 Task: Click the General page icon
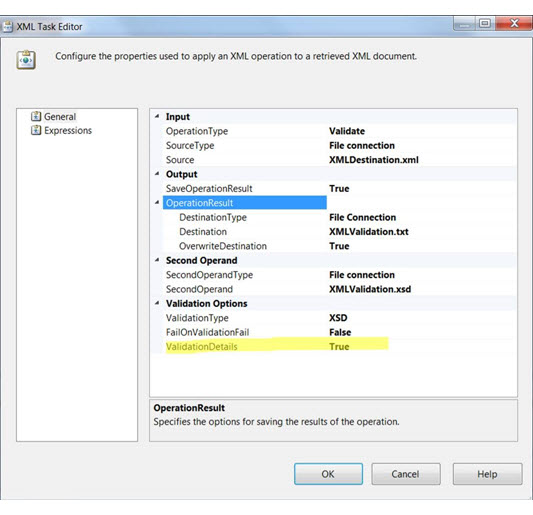coord(36,116)
